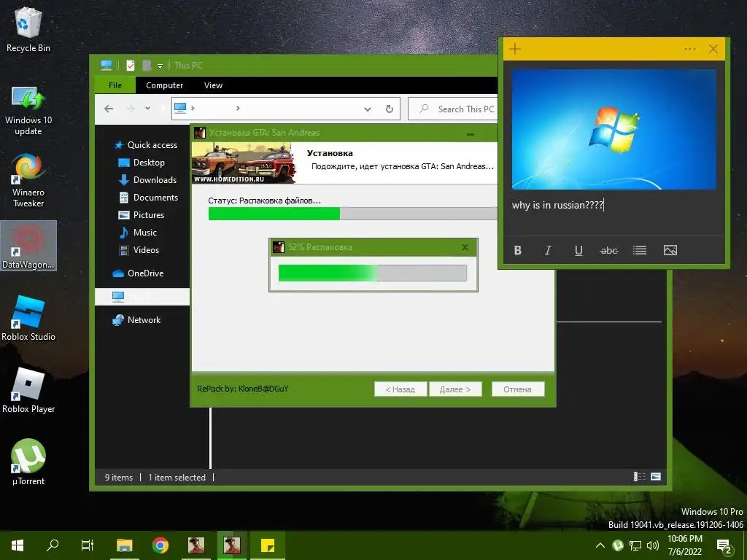
Task: Toggle bold formatting in Sticky Notes
Action: tap(518, 251)
